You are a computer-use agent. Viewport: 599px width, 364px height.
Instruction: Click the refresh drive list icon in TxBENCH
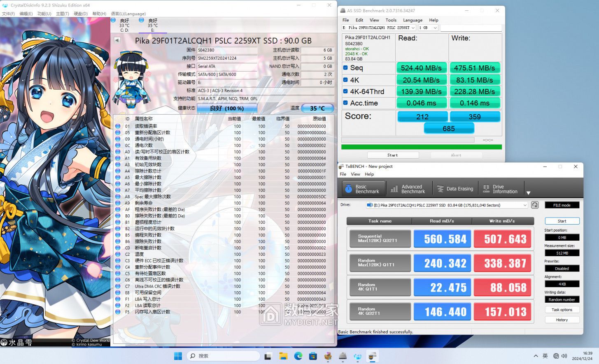coord(535,205)
